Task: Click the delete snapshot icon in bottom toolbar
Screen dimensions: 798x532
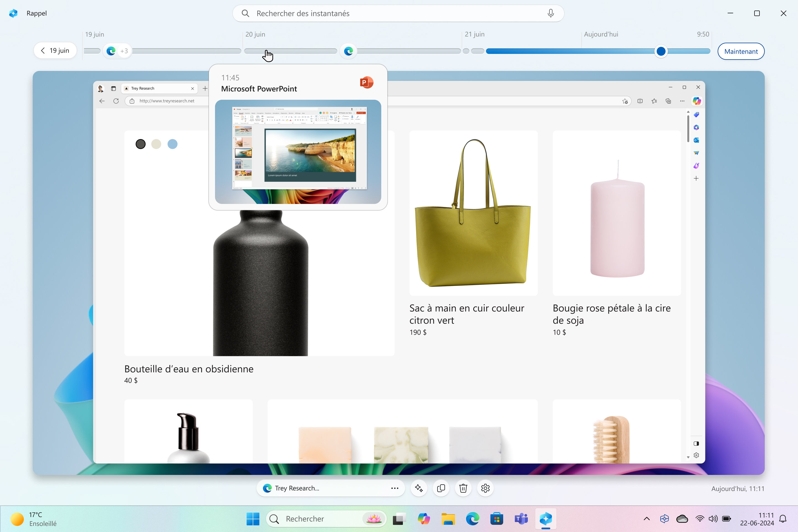Action: click(464, 488)
